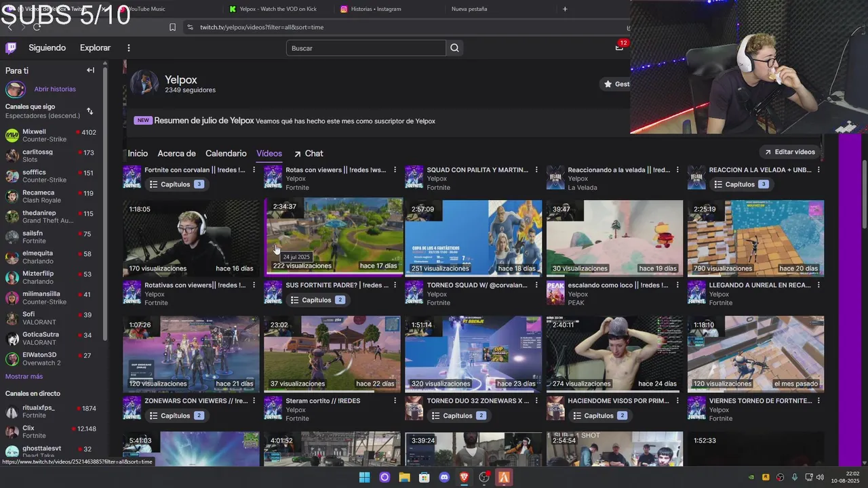Click the search magnifier button
Viewport: 868px width, 488px height.
pos(454,48)
